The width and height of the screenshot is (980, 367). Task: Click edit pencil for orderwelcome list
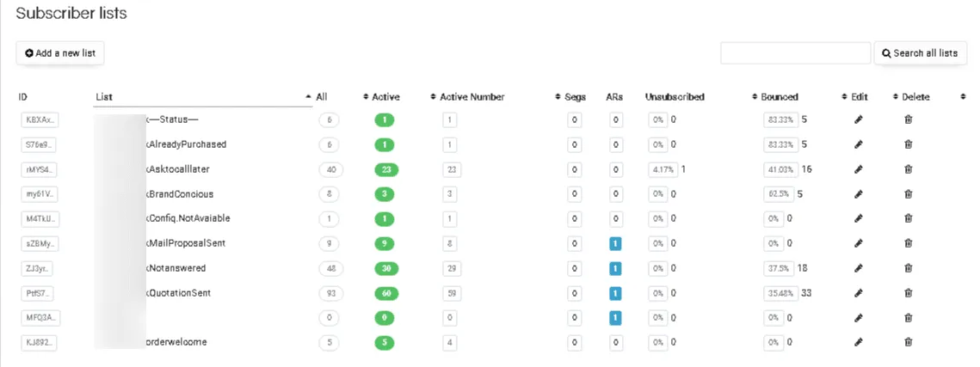click(858, 342)
